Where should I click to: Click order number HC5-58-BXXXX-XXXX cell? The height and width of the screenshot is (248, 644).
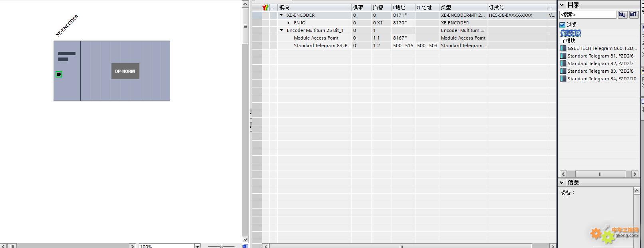coord(517,15)
